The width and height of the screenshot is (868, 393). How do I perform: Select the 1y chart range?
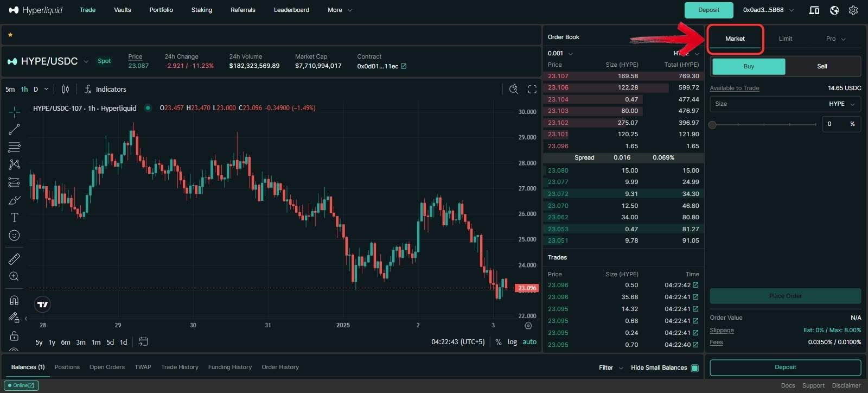point(52,342)
